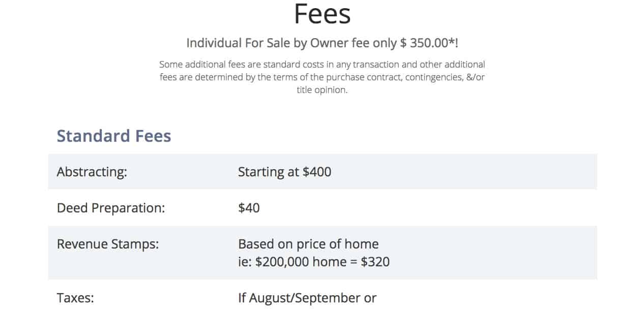Click the Starting at $400 value
644x309 pixels.
click(x=284, y=172)
